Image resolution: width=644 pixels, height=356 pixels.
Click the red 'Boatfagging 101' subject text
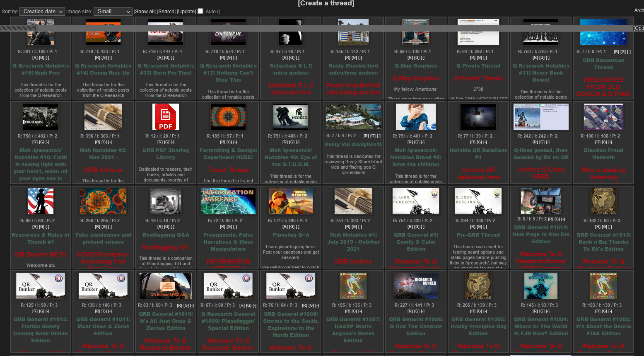click(166, 247)
